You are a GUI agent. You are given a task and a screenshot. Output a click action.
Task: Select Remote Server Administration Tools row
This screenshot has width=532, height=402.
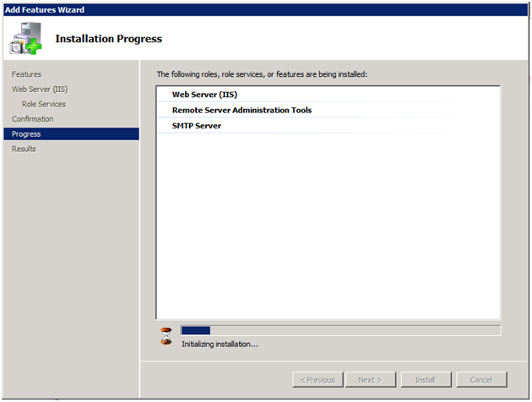[x=328, y=111]
